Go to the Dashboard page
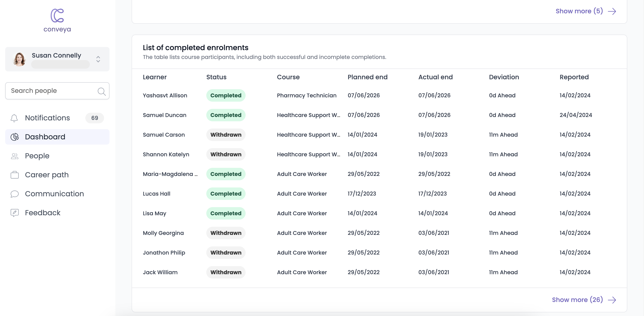 (x=57, y=137)
